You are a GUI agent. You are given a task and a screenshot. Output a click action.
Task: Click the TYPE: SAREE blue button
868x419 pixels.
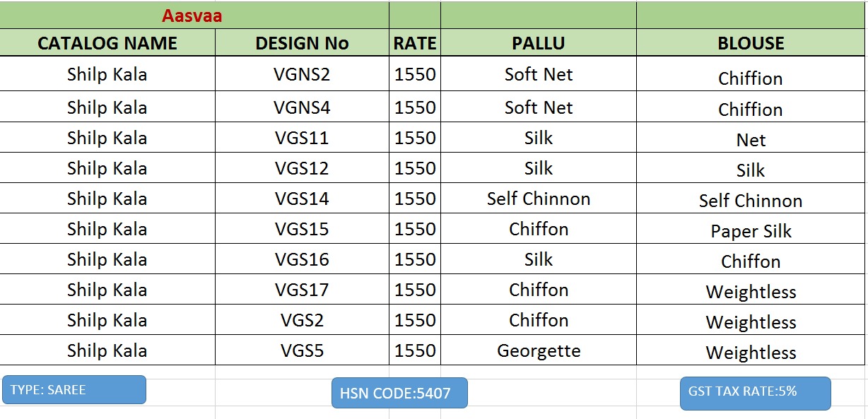coord(74,389)
